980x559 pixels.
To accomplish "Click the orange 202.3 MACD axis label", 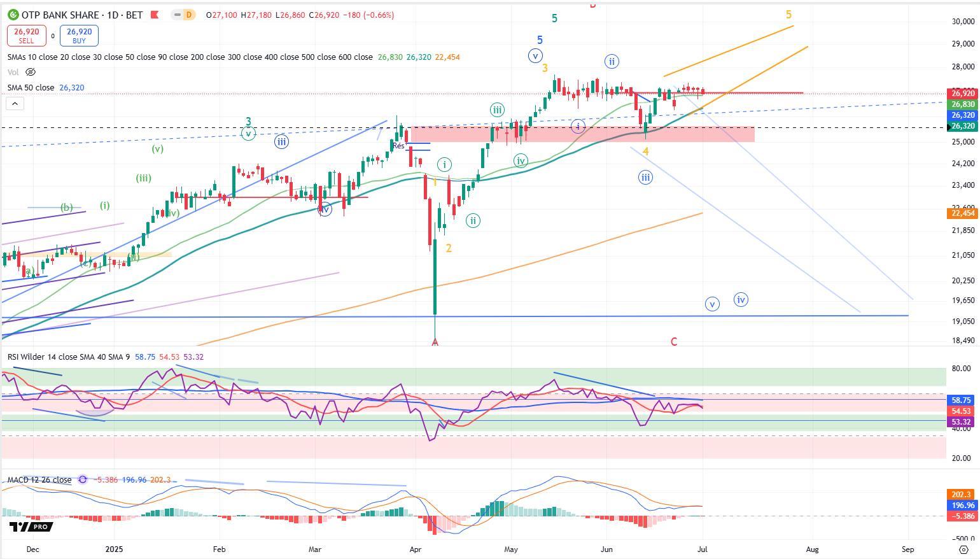I will [x=962, y=495].
